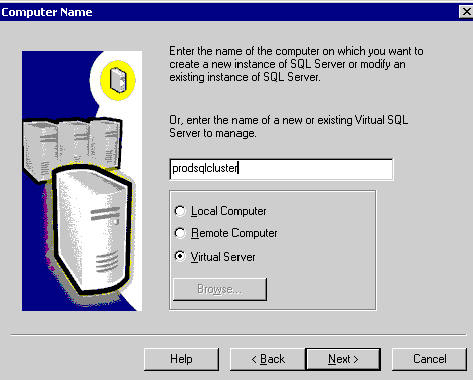473x380 pixels.
Task: Click the 'Or, enter the name' Virtual SQL text
Action: click(x=289, y=126)
